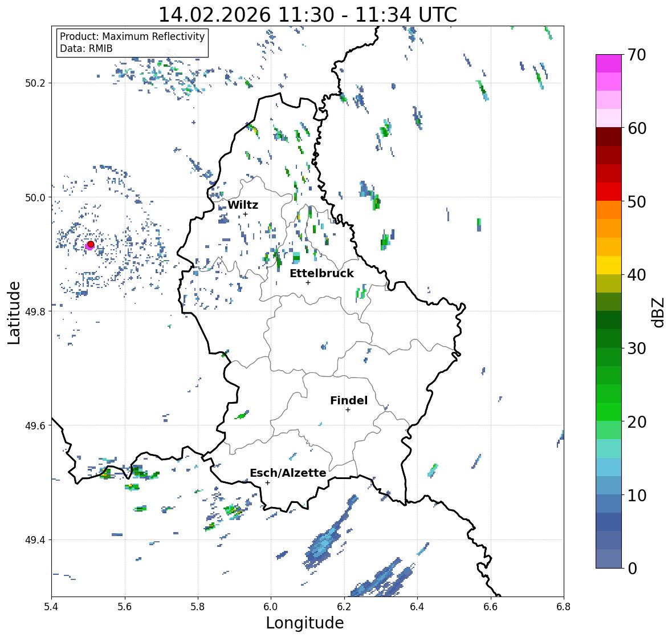This screenshot has height=637, width=672.
Task: Click the Ettelbruck station label
Action: pos(321,273)
